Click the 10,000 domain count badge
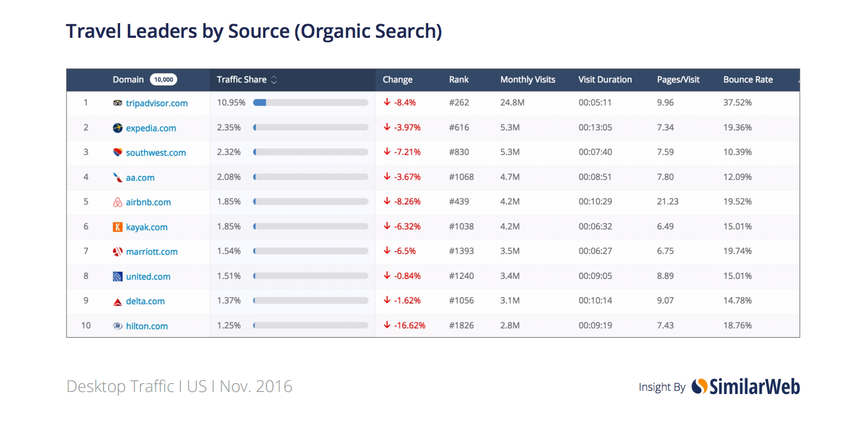Viewport: 868px width, 427px height. (x=163, y=79)
